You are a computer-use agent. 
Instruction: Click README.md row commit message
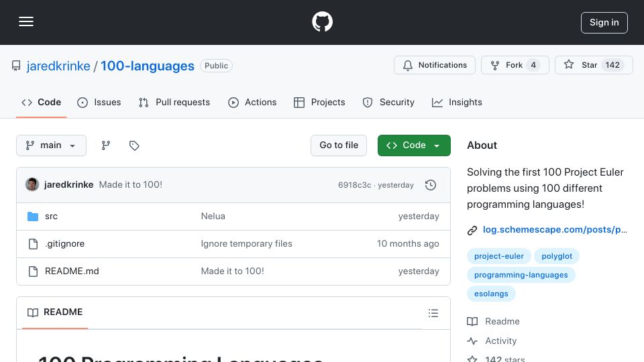pyautogui.click(x=233, y=271)
